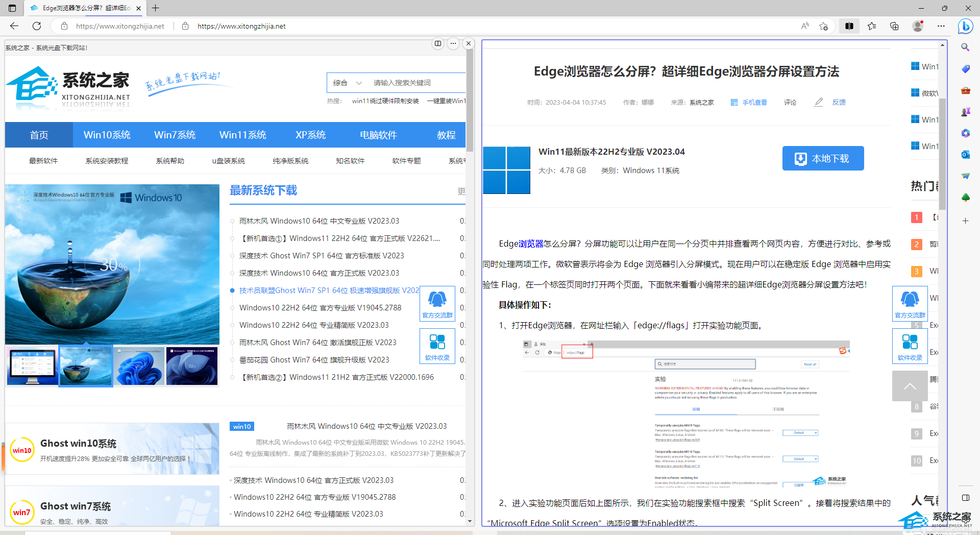Toggle the sidebar visibility button at bottom right
Viewport: 980px width, 535px height.
click(x=965, y=498)
